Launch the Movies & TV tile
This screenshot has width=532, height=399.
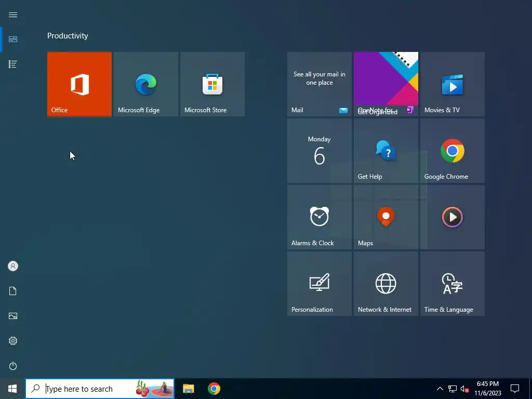pyautogui.click(x=453, y=84)
